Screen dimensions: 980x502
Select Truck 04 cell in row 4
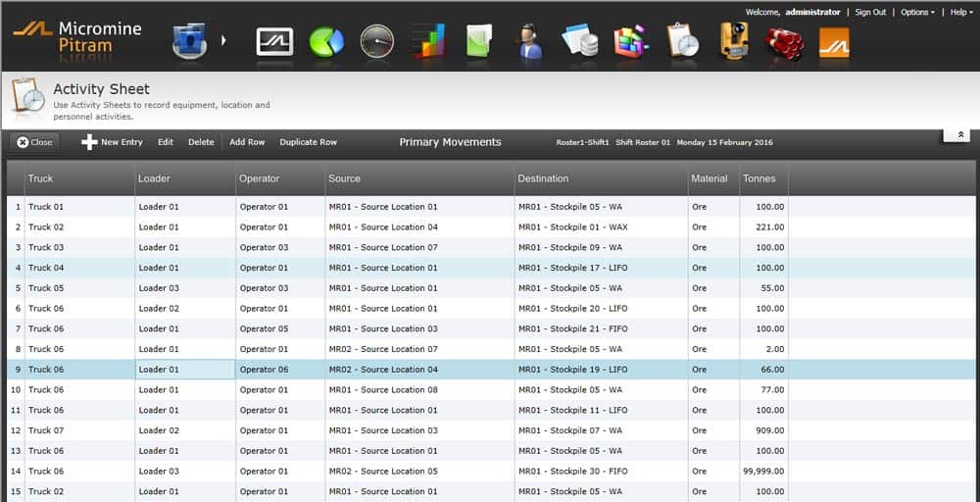coord(79,268)
